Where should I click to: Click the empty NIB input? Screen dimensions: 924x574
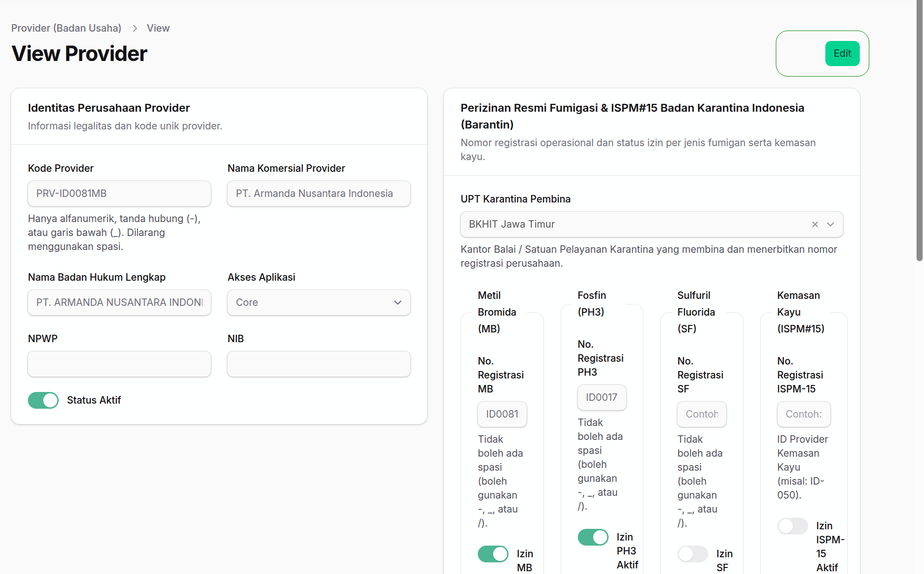[x=319, y=364]
